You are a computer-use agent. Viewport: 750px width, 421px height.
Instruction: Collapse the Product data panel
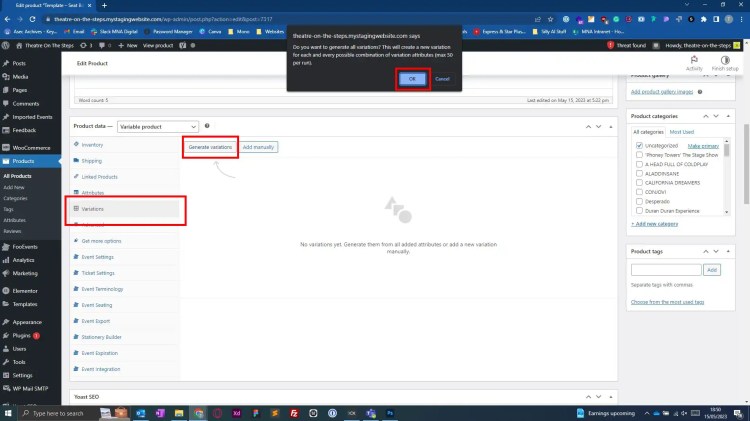click(611, 127)
